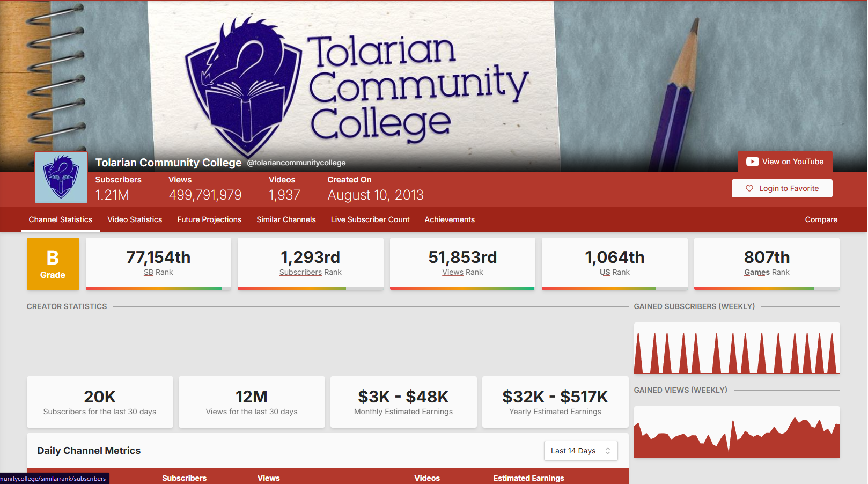Image resolution: width=868 pixels, height=484 pixels.
Task: Expand the Last 14 Days dropdown
Action: pyautogui.click(x=580, y=451)
